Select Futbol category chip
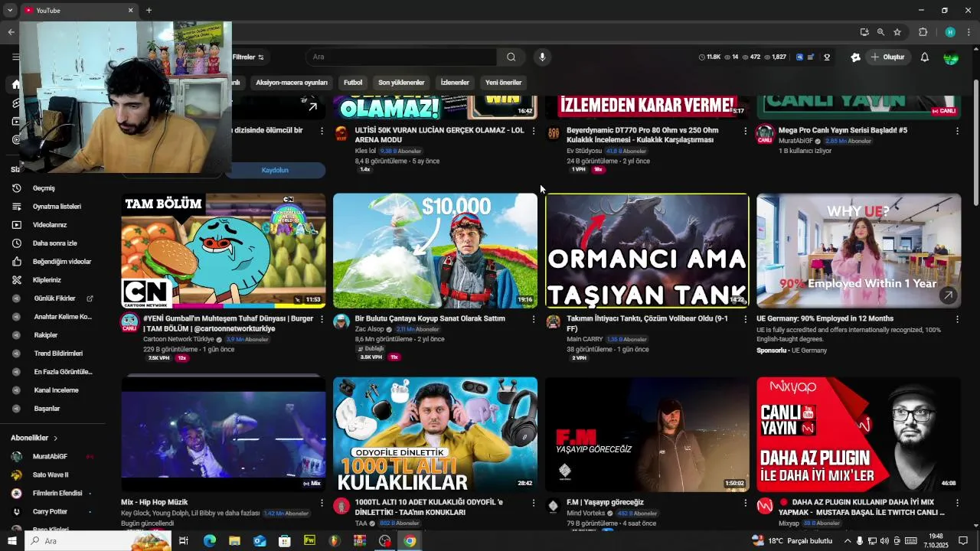This screenshot has width=980, height=551. click(353, 83)
